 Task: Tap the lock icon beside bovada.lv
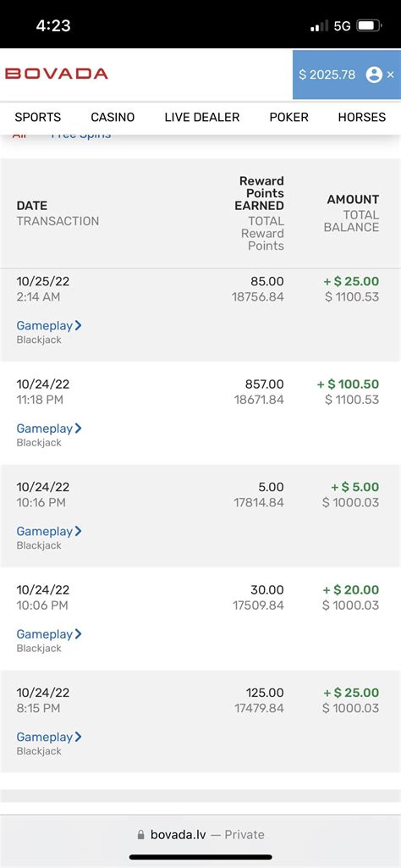click(x=140, y=835)
